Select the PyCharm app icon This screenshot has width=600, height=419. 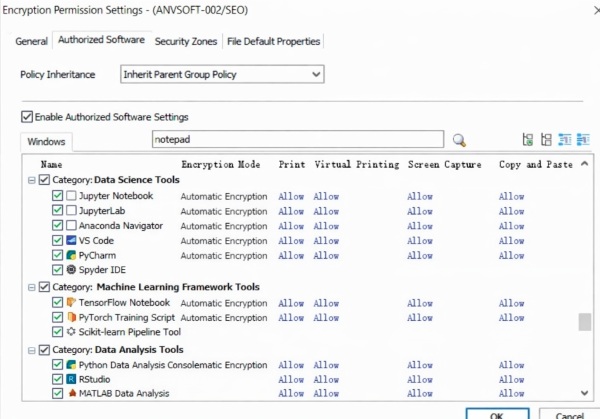coord(71,255)
